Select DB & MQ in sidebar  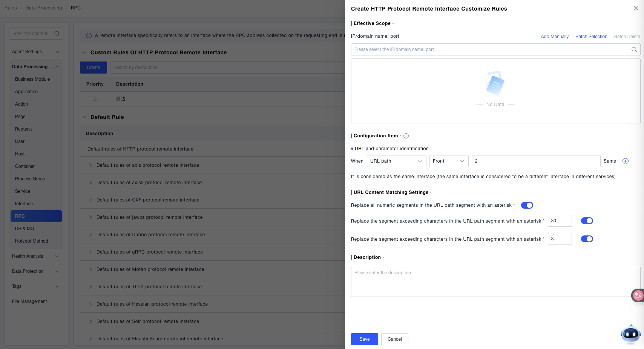coord(25,229)
